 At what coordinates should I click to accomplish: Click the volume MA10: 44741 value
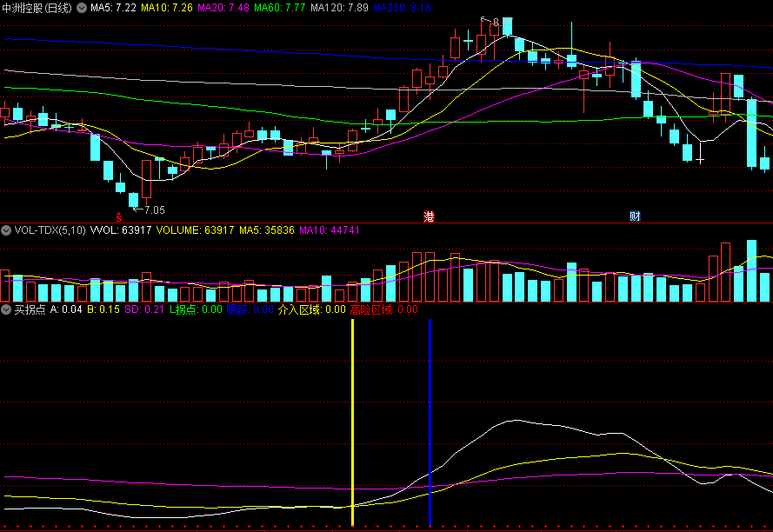tap(330, 230)
